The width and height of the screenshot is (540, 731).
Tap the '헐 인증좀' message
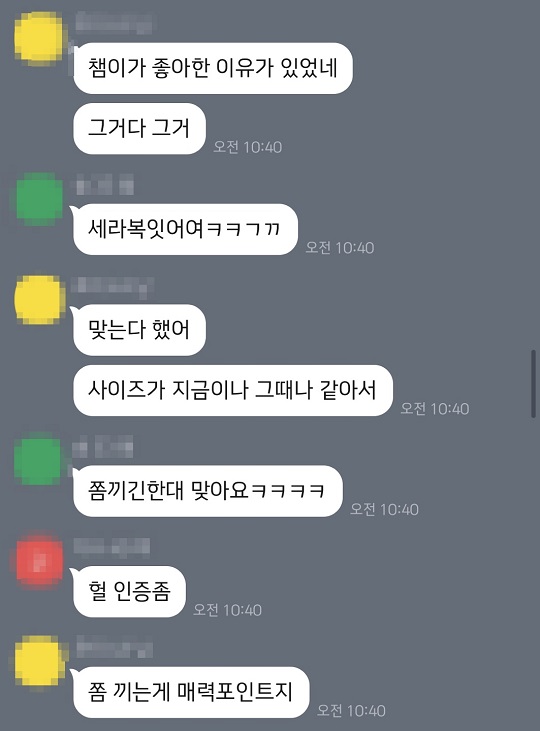(x=129, y=592)
